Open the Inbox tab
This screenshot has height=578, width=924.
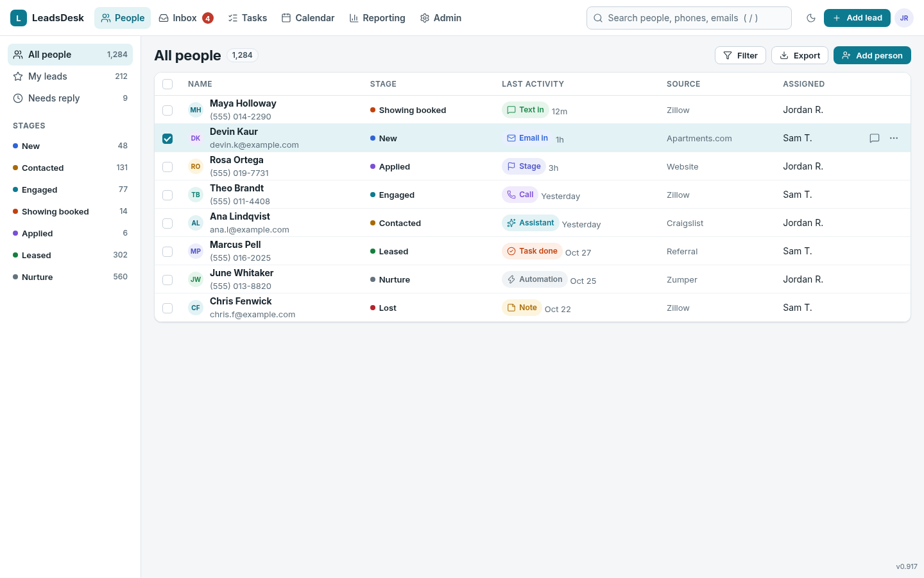(x=185, y=18)
